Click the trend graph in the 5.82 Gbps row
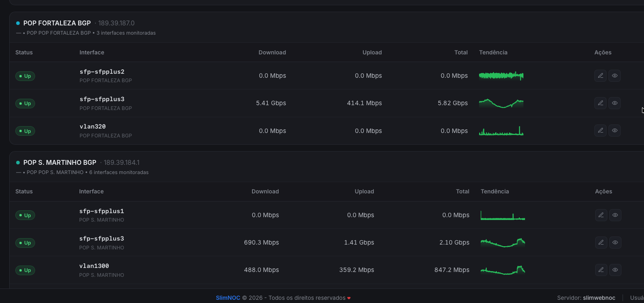Viewport: 644px width, 303px height. coord(501,103)
